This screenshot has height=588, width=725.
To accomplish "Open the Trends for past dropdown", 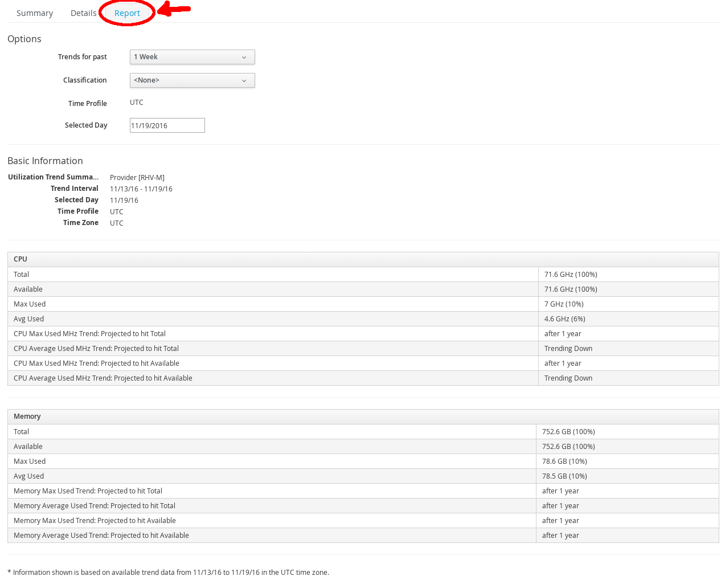I will [192, 57].
